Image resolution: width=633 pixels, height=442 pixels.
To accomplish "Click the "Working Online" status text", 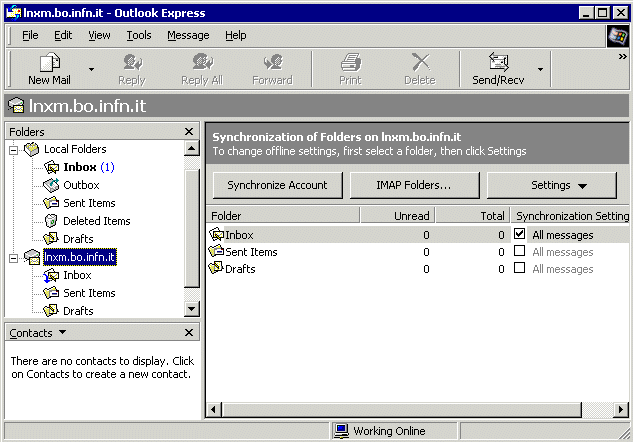I will 389,431.
